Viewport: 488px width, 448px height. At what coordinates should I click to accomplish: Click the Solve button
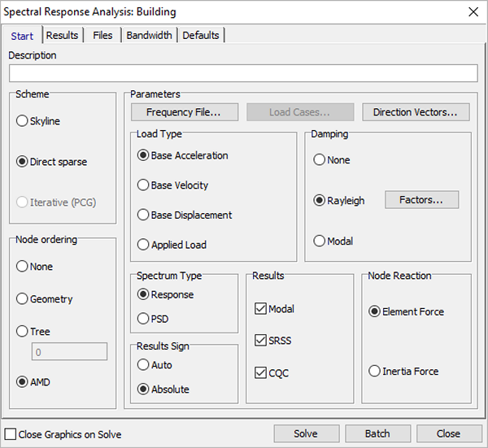tap(306, 433)
